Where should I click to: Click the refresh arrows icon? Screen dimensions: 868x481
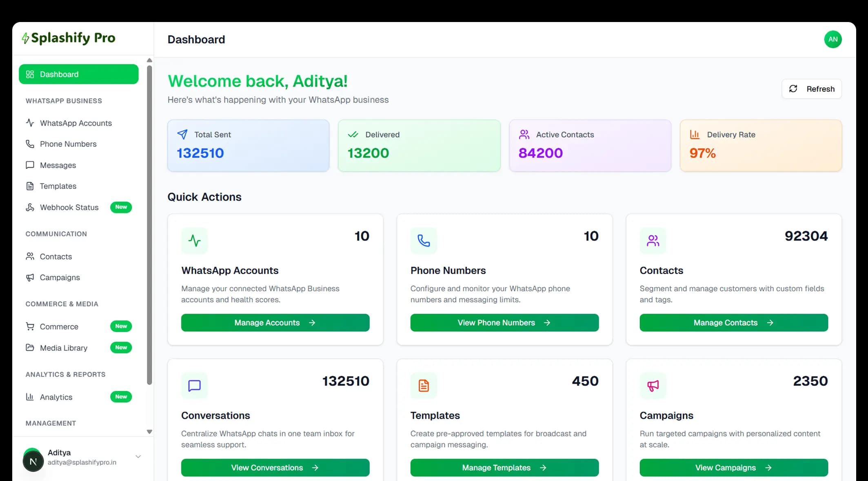point(793,89)
